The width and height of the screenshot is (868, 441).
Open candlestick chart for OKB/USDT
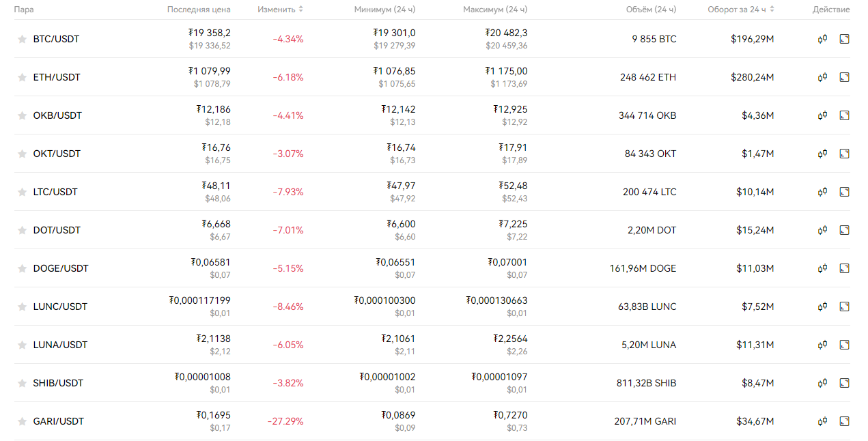tap(823, 115)
